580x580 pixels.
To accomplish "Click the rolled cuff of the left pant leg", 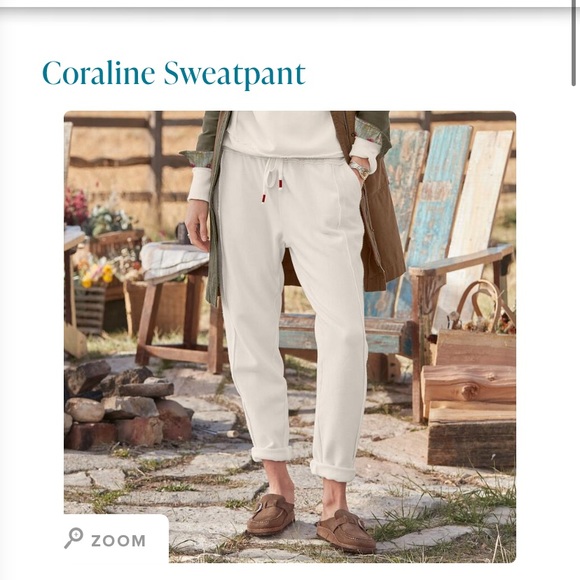I will coord(272,453).
